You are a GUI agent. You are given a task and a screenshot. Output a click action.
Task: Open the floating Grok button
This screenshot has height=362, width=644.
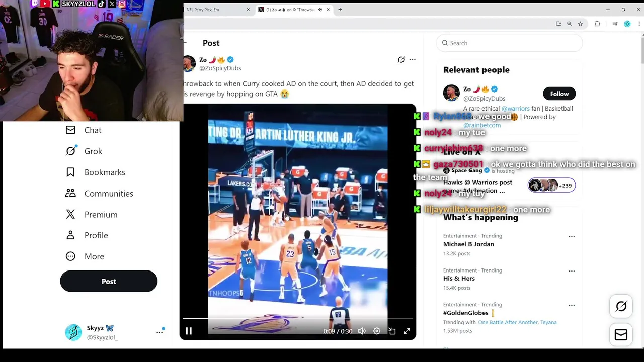pyautogui.click(x=621, y=306)
